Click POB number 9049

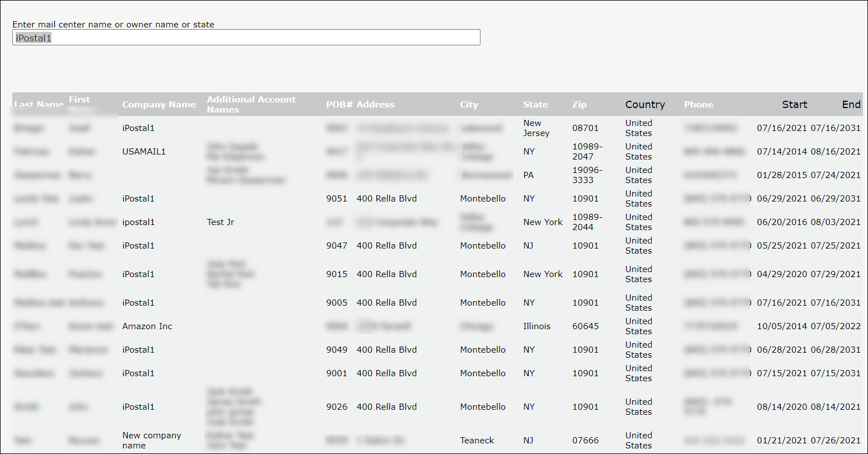[x=337, y=350]
